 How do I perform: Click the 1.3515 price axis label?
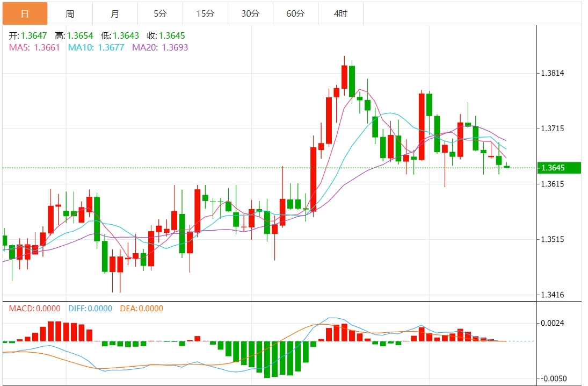pyautogui.click(x=553, y=240)
